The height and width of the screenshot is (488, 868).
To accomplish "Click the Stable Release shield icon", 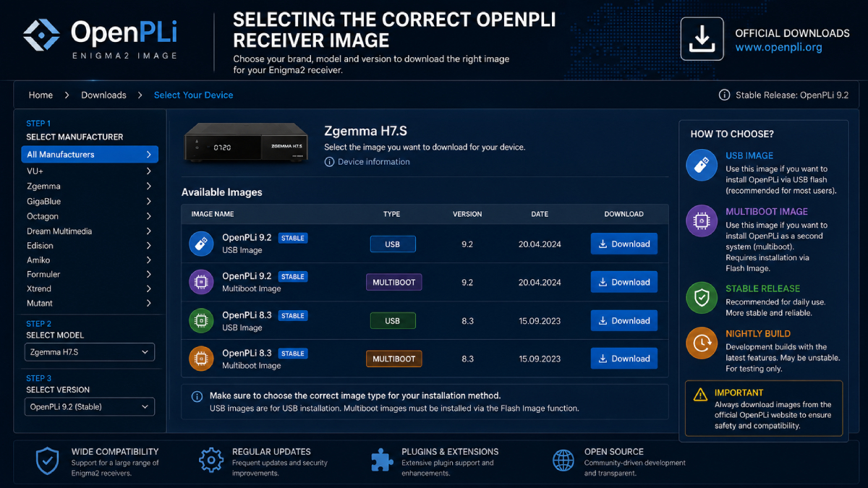I will [x=701, y=298].
